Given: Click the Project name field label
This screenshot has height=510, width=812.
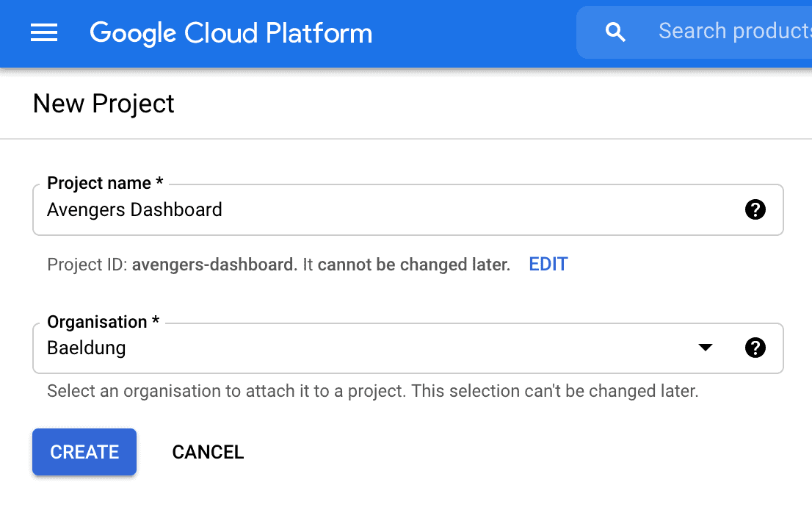Looking at the screenshot, I should coord(99,183).
